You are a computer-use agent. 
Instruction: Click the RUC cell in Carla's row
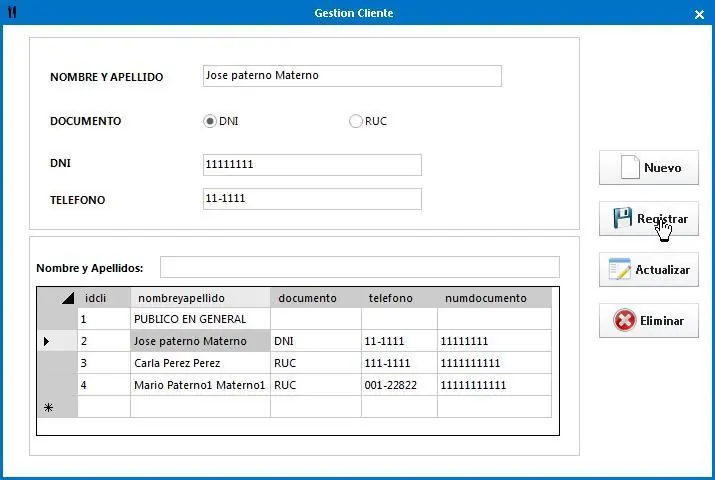[316, 363]
